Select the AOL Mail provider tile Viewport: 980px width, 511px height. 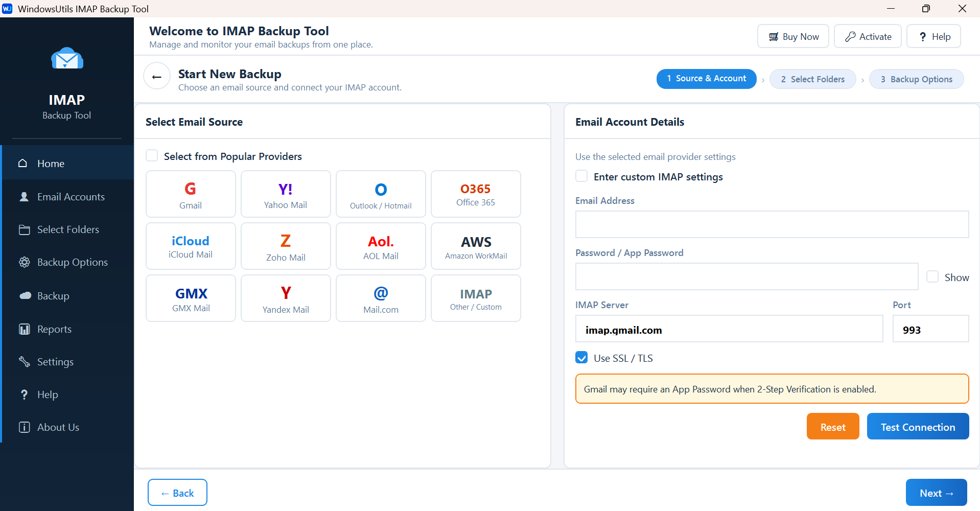(x=381, y=246)
